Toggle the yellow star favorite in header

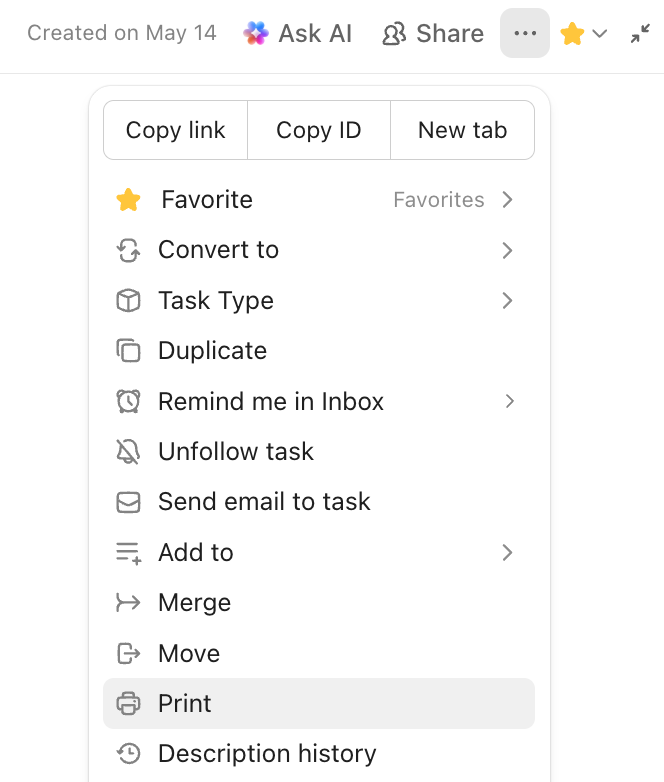(572, 34)
